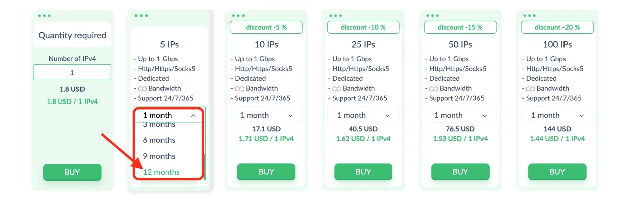Buy the 25 IPs package
Viewport: 644px width, 202px height.
pyautogui.click(x=363, y=172)
